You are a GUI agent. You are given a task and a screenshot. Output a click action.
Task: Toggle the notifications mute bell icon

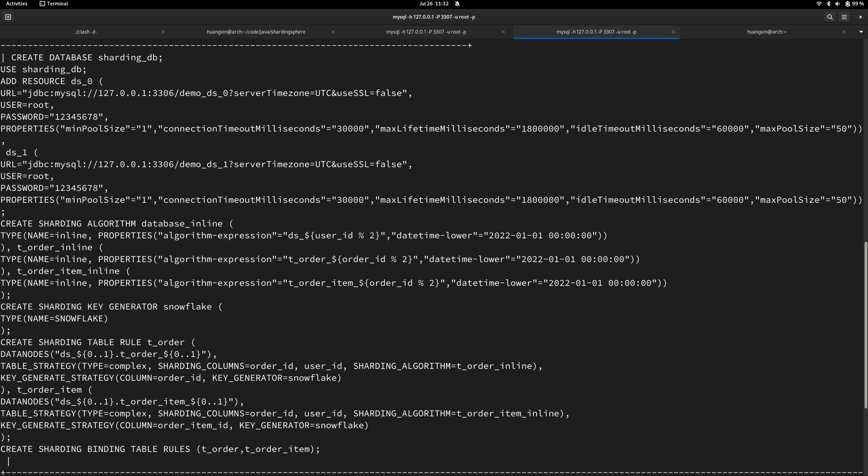[x=457, y=4]
